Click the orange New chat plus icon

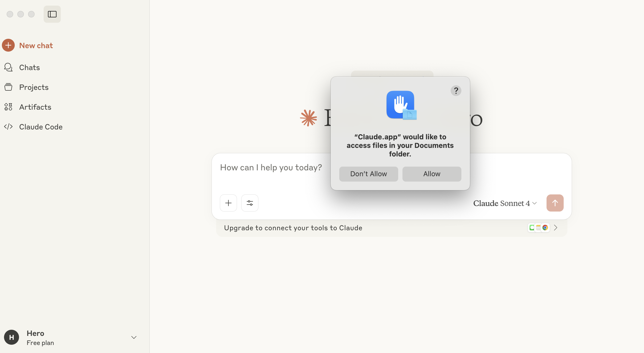coord(8,45)
